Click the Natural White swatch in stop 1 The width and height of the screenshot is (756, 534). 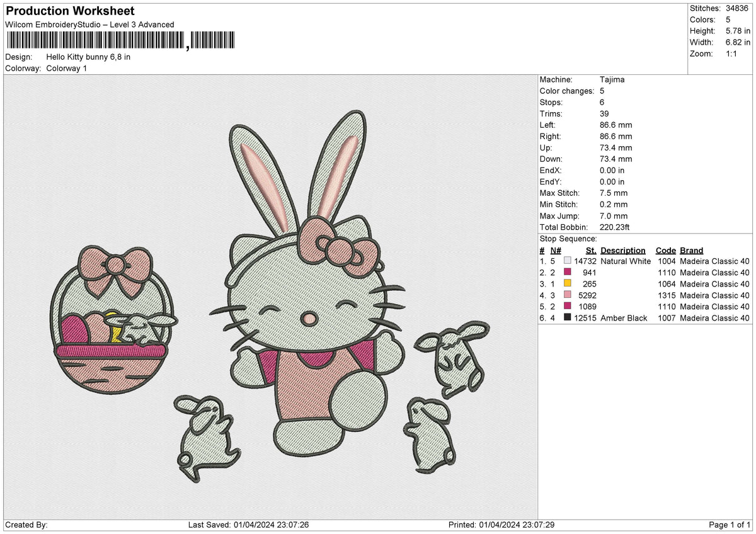pyautogui.click(x=568, y=261)
